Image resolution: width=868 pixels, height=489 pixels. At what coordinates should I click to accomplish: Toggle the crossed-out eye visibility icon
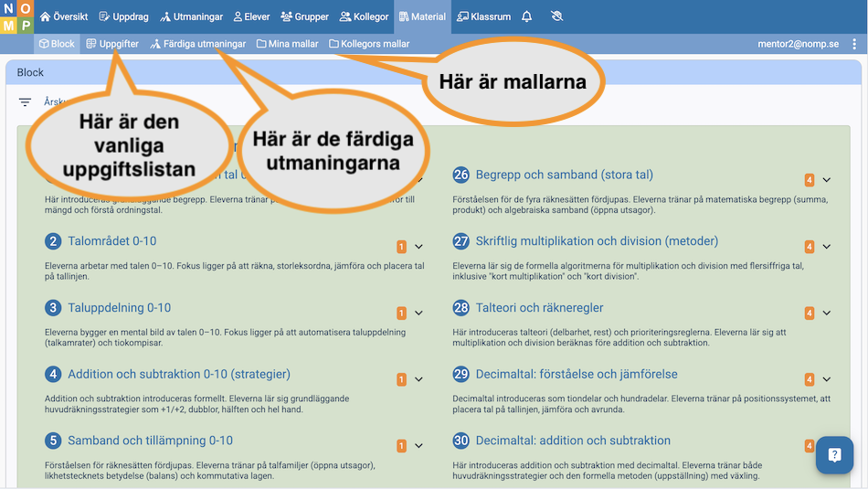coord(558,16)
